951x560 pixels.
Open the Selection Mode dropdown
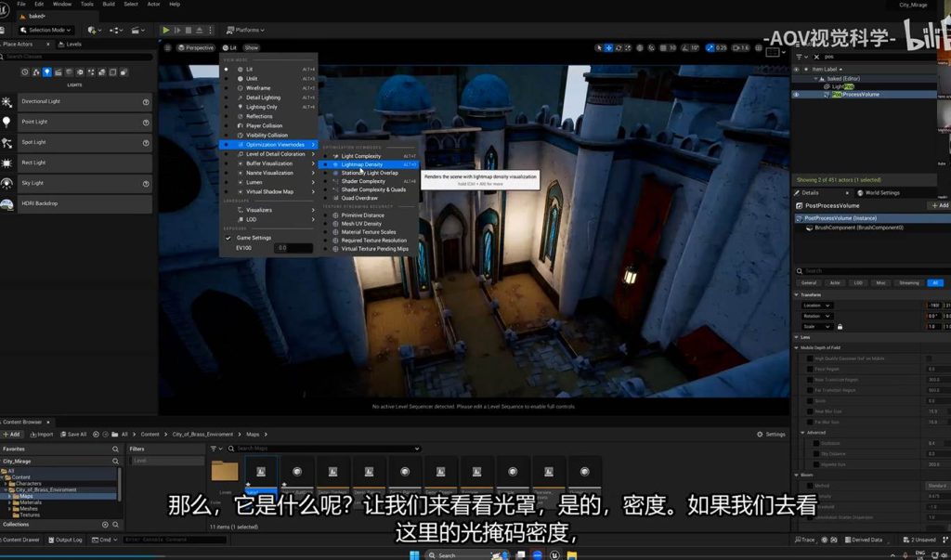tap(45, 30)
